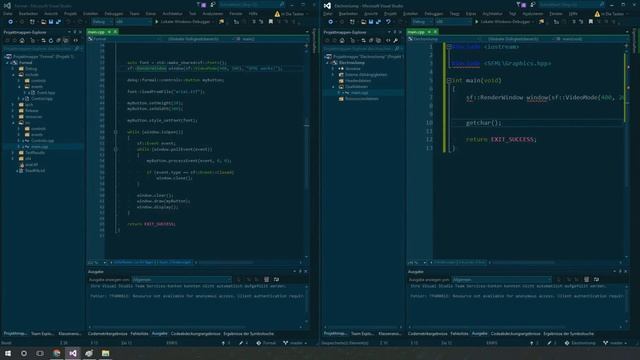The width and height of the screenshot is (640, 360).
Task: Open File Explorer from the taskbar
Action: 105,353
